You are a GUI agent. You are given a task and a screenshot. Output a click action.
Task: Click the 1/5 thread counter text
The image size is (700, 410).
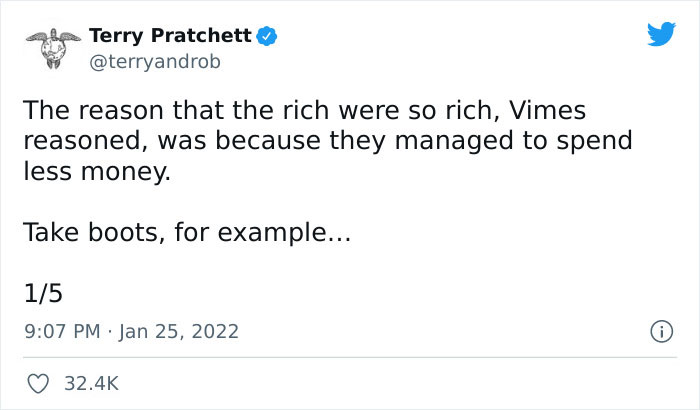[42, 293]
